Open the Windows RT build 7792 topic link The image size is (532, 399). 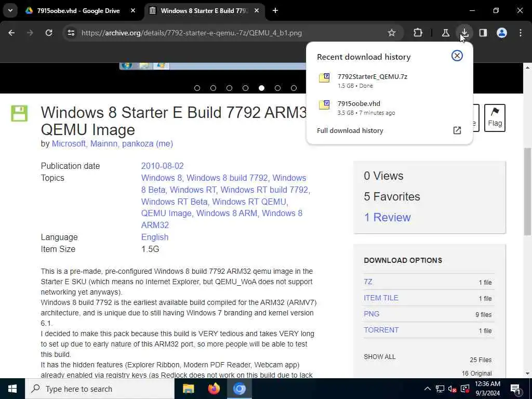[x=264, y=190]
